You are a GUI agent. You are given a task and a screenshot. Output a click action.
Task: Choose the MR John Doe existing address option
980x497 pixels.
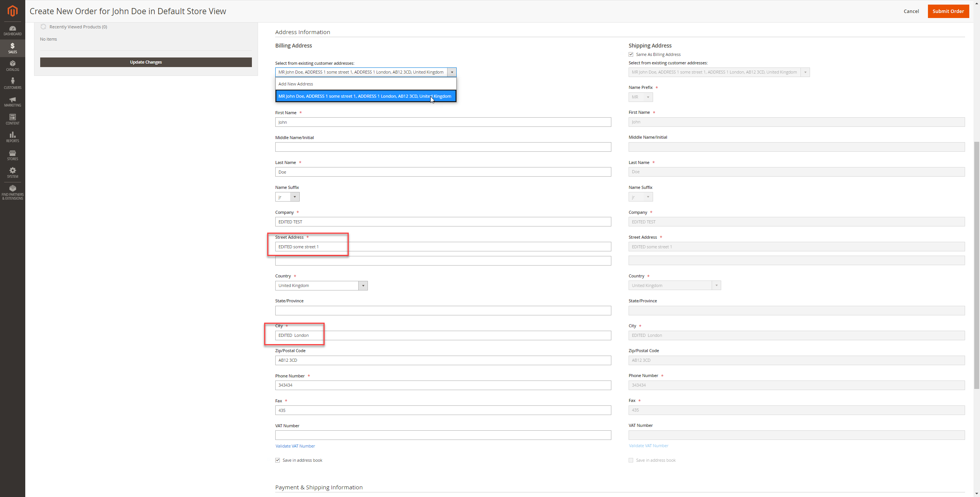365,96
